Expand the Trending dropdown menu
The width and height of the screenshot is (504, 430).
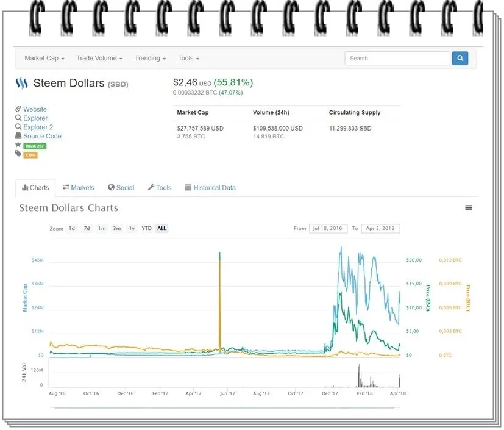tap(150, 58)
